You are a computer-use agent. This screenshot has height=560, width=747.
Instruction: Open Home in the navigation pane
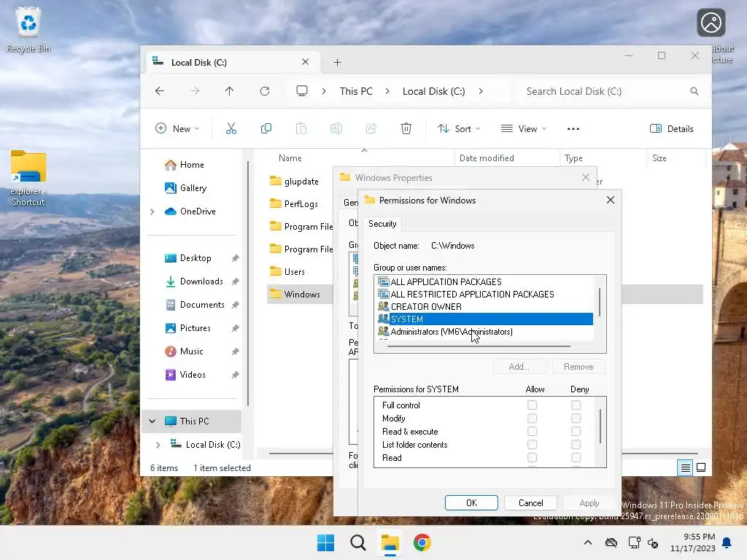192,165
